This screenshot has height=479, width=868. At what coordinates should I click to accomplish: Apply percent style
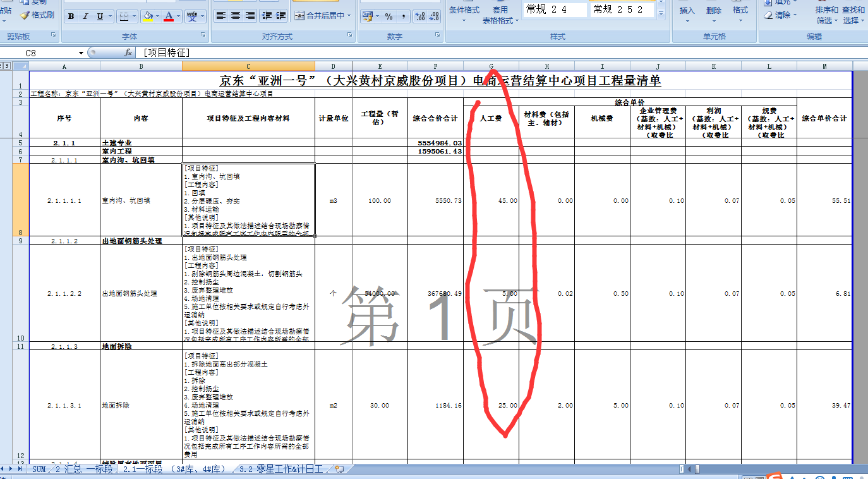(x=389, y=16)
